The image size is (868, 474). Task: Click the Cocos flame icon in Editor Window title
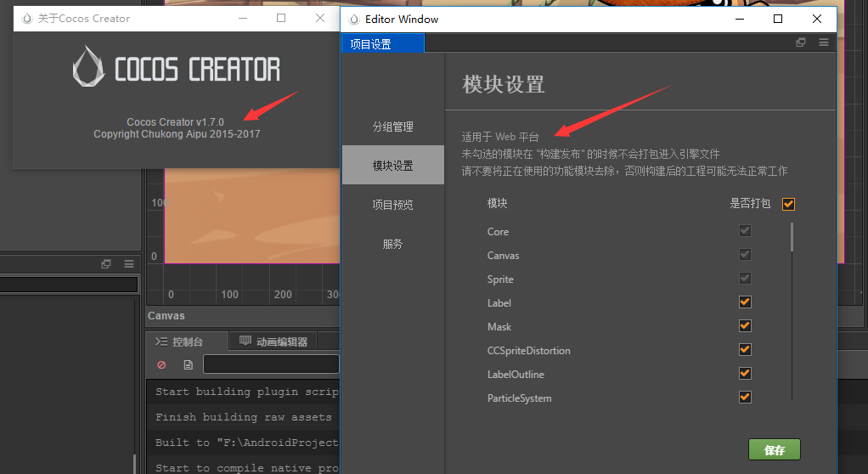coord(353,20)
